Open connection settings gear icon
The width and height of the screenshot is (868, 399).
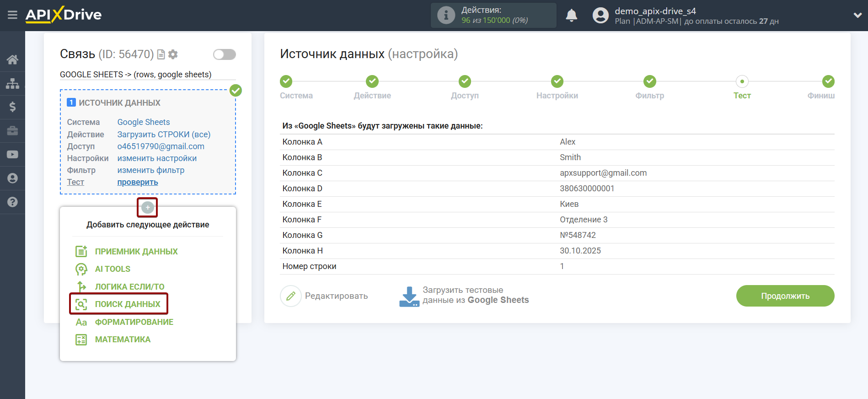click(x=173, y=54)
